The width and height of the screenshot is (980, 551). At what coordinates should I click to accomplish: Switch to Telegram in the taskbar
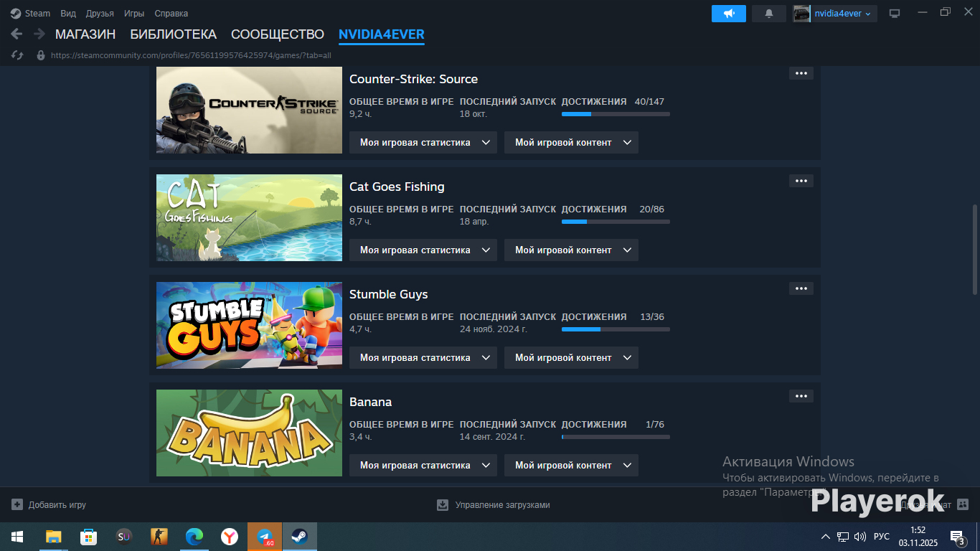[x=265, y=537]
